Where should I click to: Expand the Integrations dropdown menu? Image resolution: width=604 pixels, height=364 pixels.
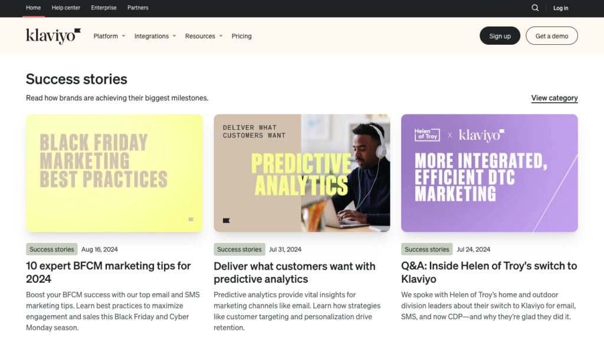click(x=155, y=36)
